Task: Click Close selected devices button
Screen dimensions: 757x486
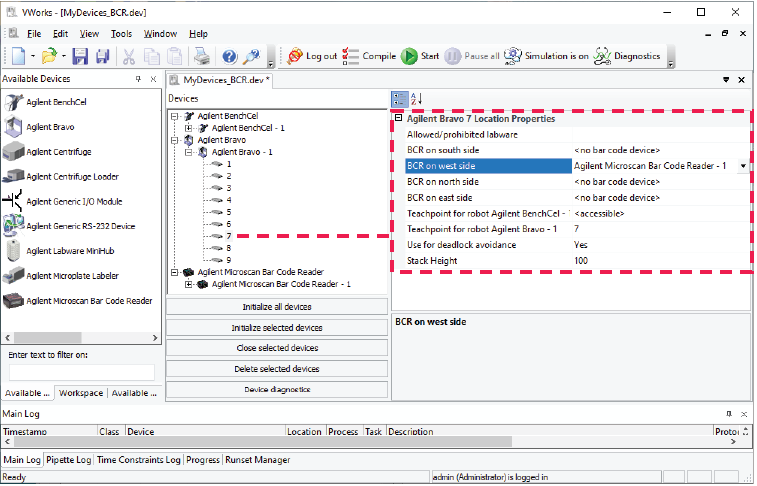Action: 277,348
